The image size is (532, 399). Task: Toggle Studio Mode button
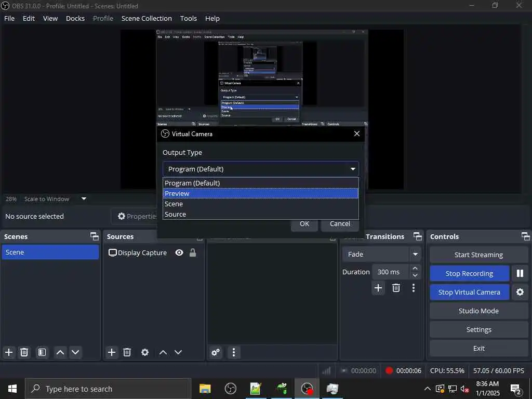click(x=478, y=311)
